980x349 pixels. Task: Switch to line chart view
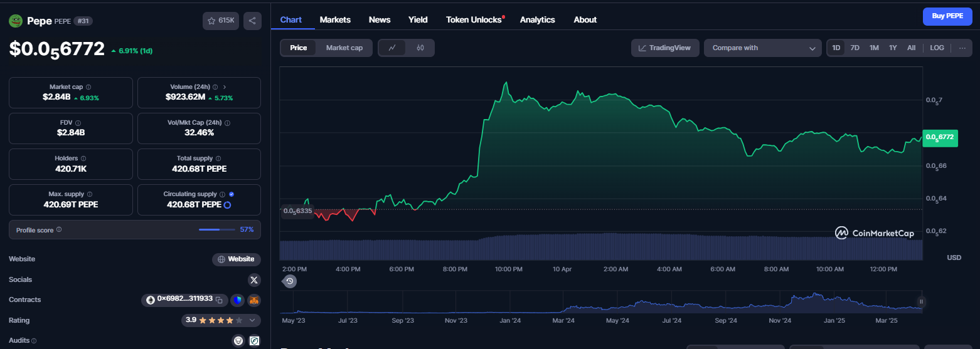392,48
